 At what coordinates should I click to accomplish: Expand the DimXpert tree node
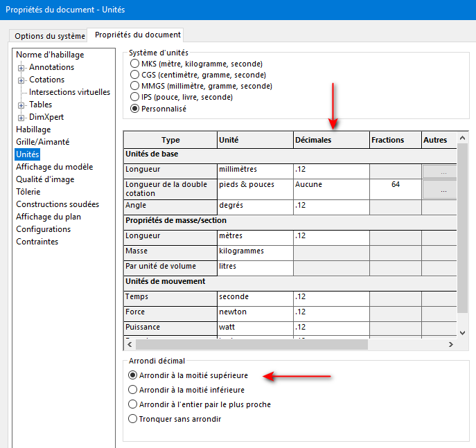click(x=21, y=118)
